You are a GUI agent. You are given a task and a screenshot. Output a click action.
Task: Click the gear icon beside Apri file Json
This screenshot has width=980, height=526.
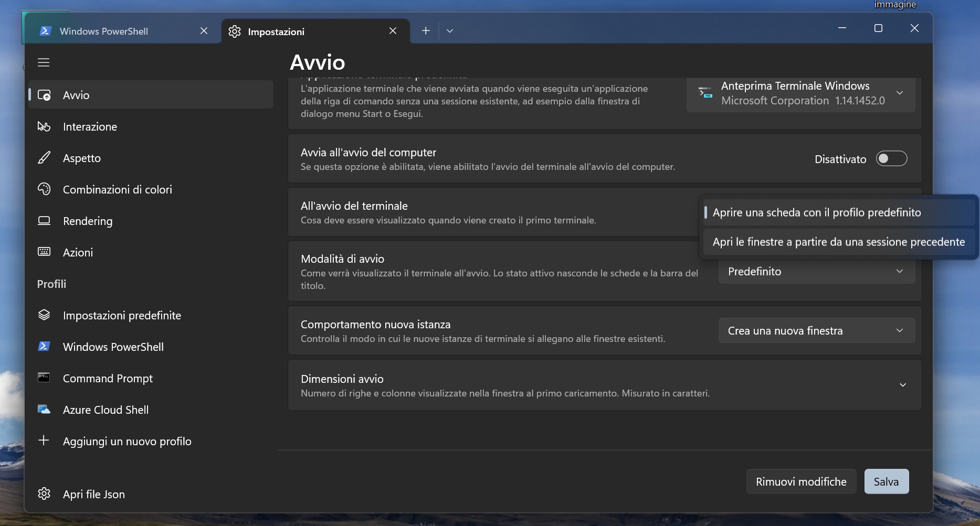44,493
